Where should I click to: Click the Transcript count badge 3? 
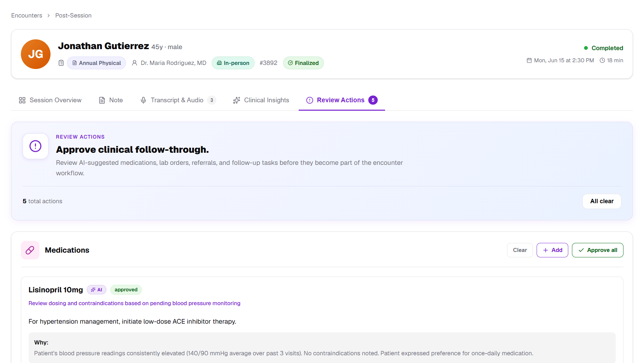212,100
